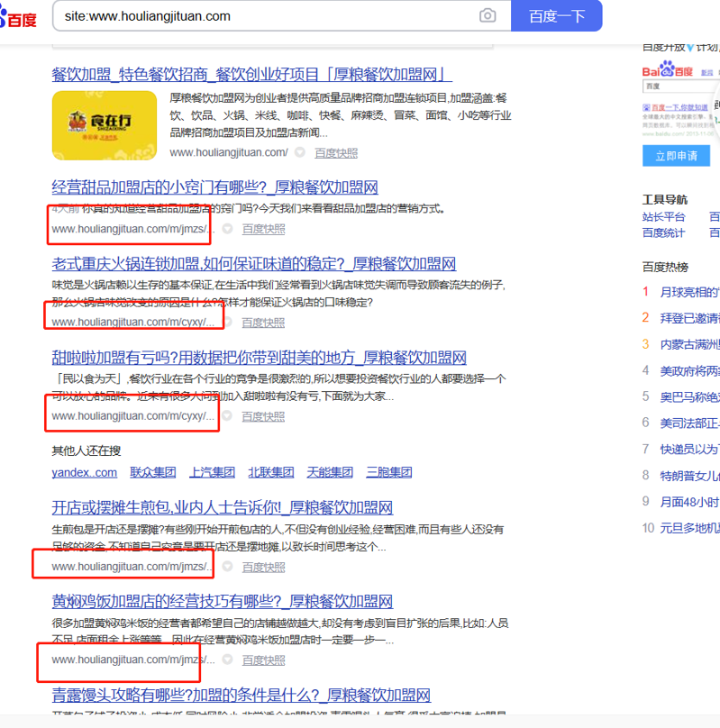Click the round icon next to www.houliangjituan.com/
This screenshot has width=720, height=728.
point(300,152)
